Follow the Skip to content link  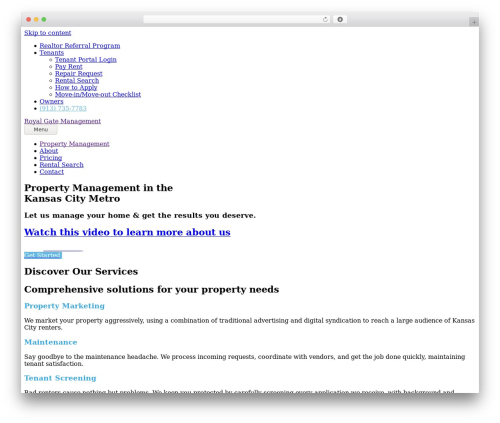48,33
